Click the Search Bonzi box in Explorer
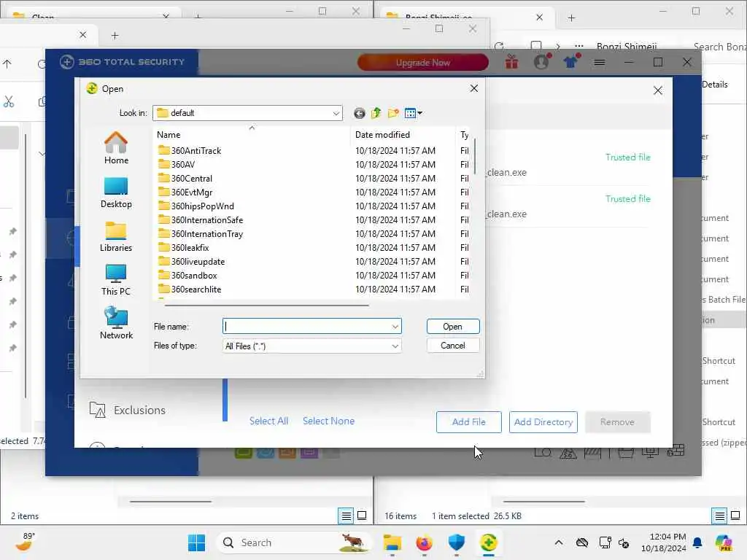The height and width of the screenshot is (560, 747). [719, 47]
